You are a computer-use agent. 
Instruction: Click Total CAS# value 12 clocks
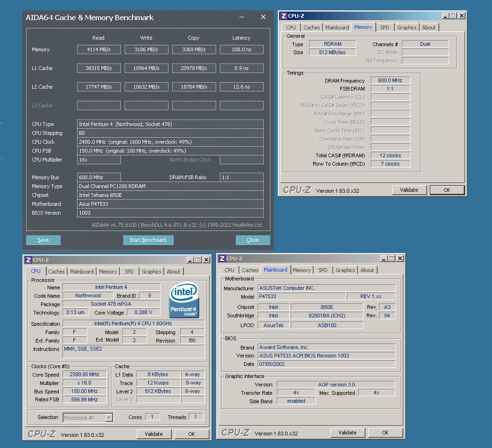[x=390, y=155]
